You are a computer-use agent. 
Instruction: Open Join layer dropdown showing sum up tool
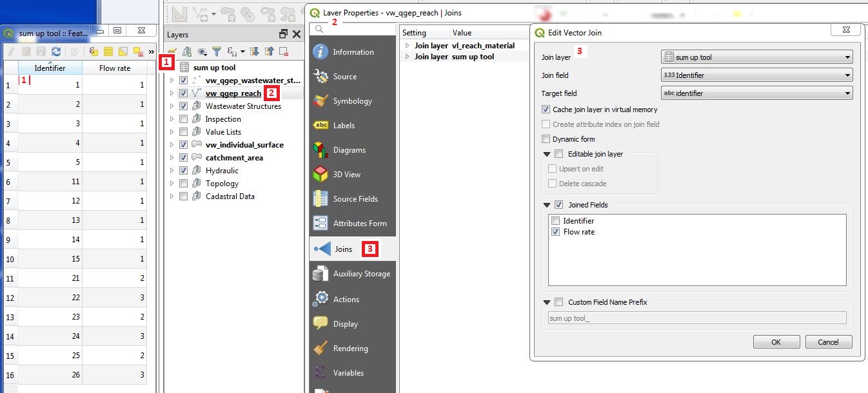[x=757, y=57]
